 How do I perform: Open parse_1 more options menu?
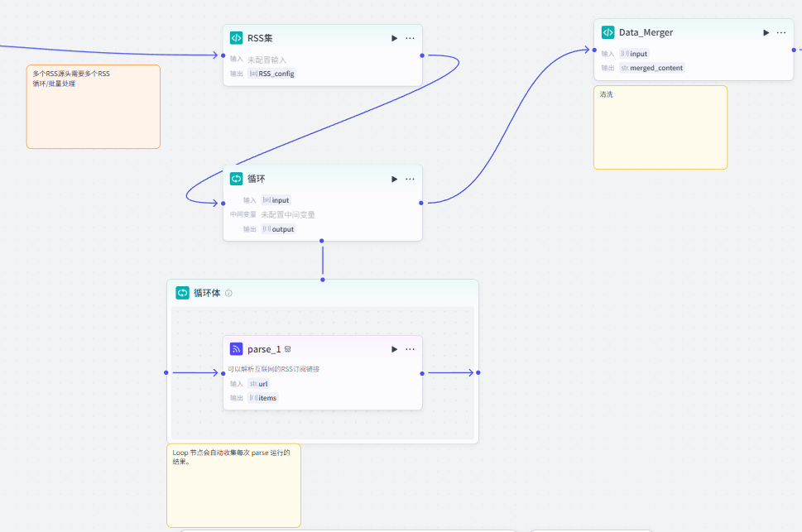coord(411,349)
